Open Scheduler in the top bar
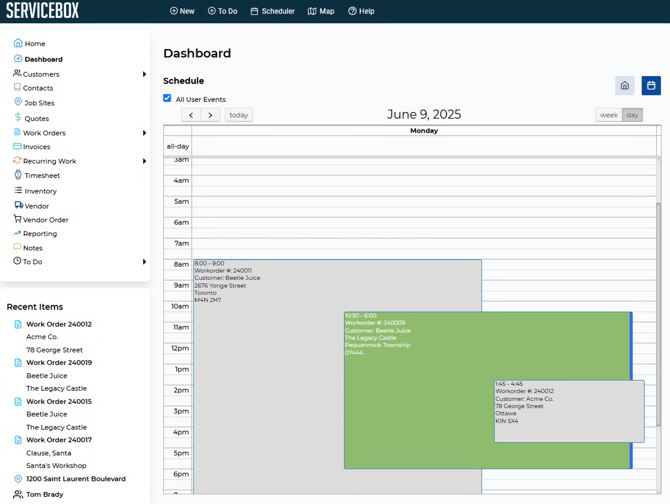 click(273, 11)
